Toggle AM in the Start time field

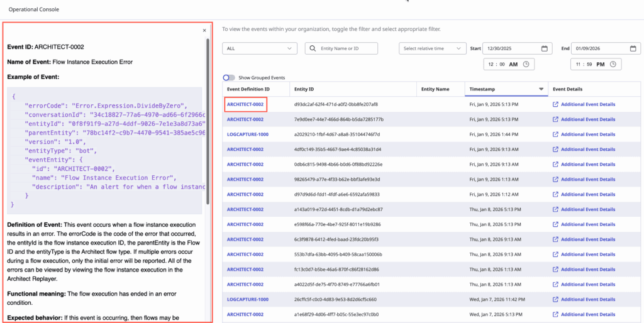click(513, 65)
